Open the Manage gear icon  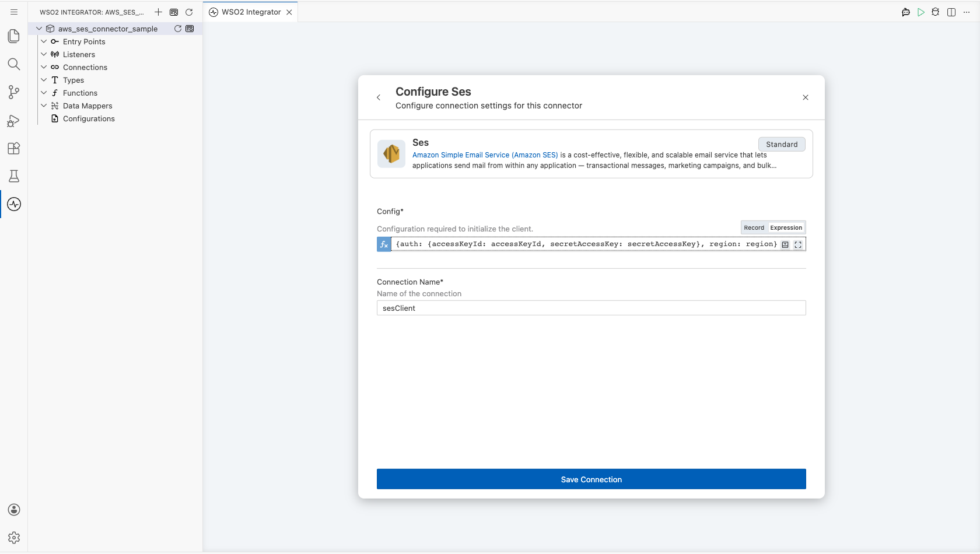click(14, 538)
